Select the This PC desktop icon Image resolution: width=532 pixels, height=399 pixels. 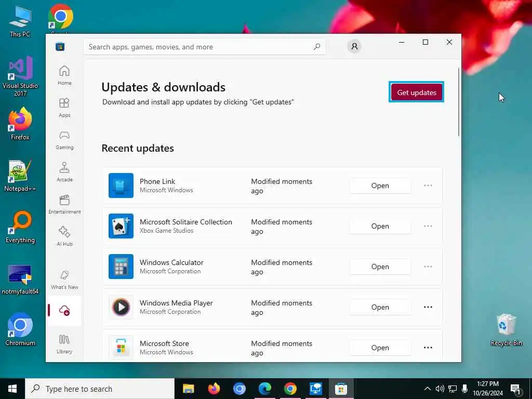coord(20,21)
